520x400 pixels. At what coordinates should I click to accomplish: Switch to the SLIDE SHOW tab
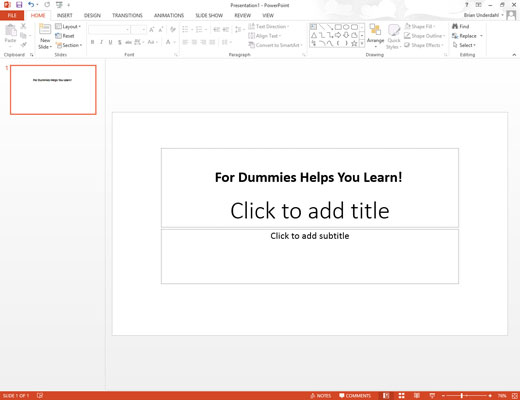(x=209, y=15)
